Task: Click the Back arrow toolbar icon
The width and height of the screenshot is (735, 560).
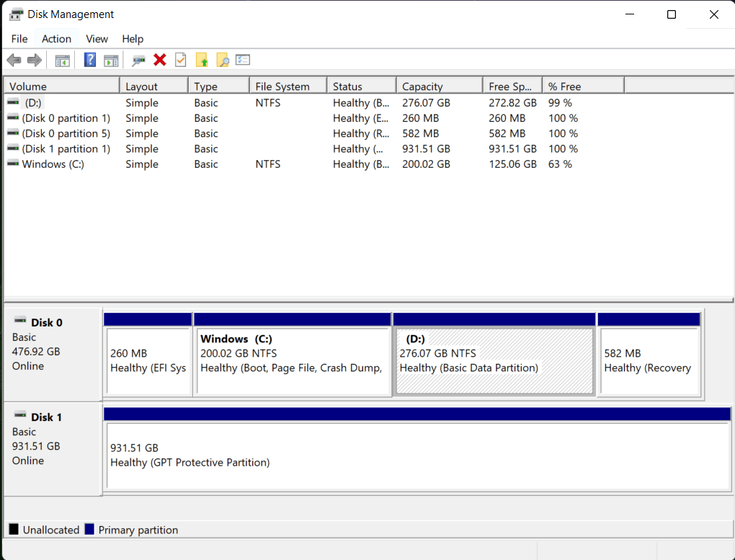Action: [14, 60]
